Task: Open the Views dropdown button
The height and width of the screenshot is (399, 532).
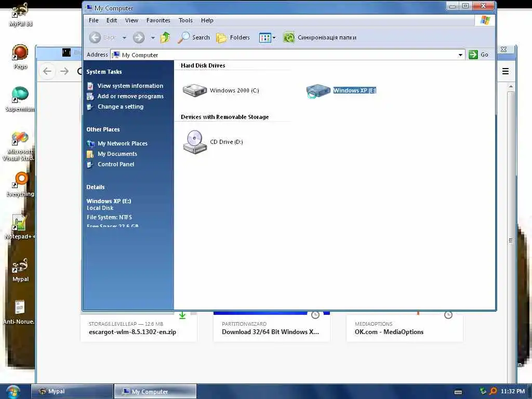Action: (x=267, y=37)
